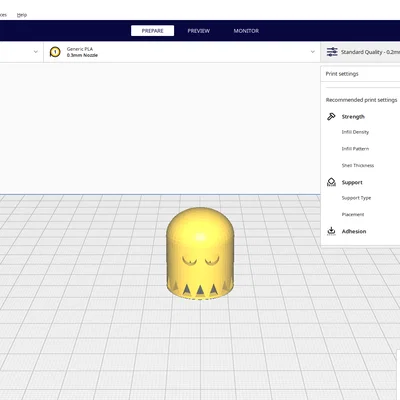
Task: Select the Adhesion heading
Action: click(x=354, y=231)
